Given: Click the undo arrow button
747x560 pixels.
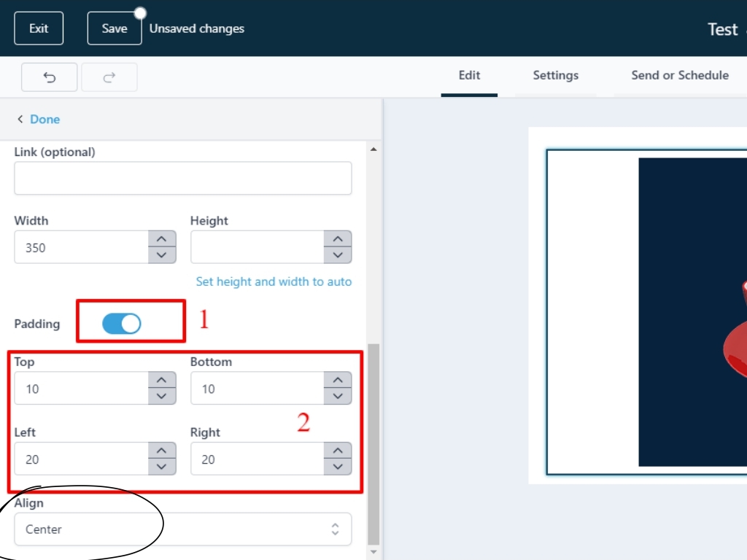Looking at the screenshot, I should pyautogui.click(x=49, y=77).
